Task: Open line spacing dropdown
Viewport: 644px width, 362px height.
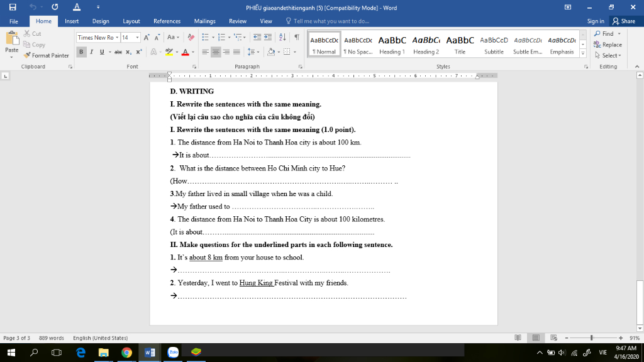Action: (254, 52)
